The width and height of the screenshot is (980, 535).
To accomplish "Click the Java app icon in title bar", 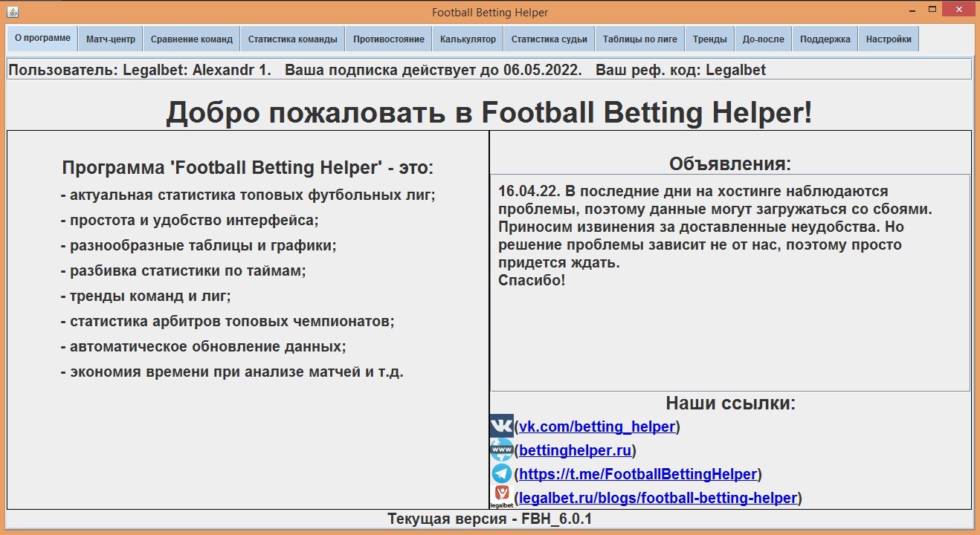I will click(x=12, y=12).
